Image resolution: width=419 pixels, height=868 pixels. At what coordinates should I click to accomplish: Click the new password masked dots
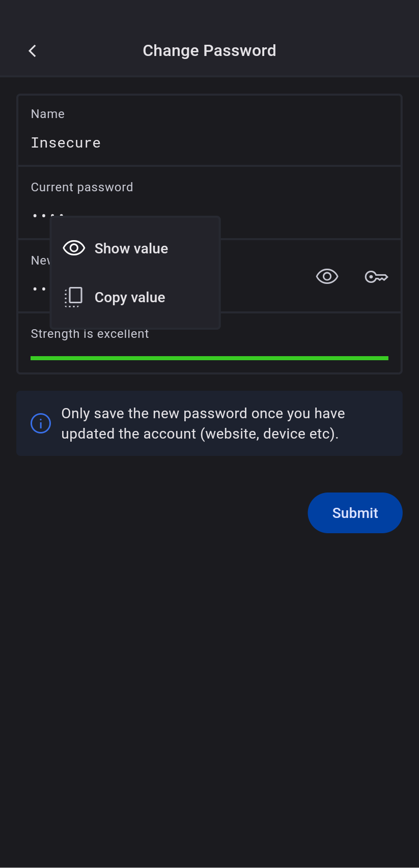coord(39,289)
